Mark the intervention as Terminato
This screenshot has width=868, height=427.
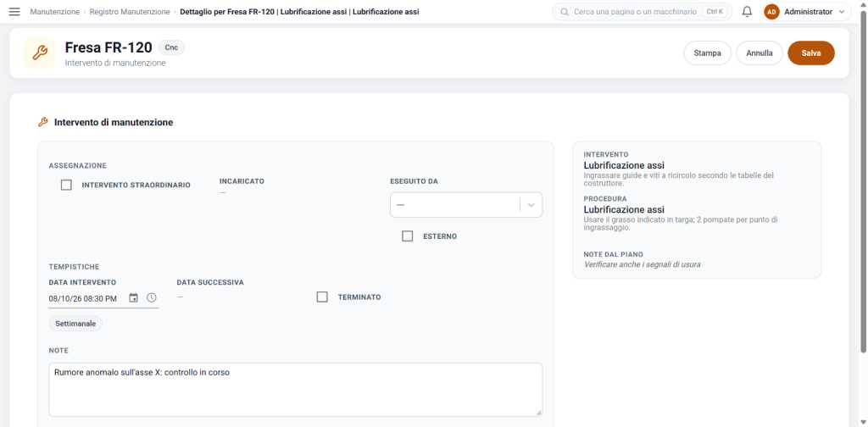tap(322, 297)
